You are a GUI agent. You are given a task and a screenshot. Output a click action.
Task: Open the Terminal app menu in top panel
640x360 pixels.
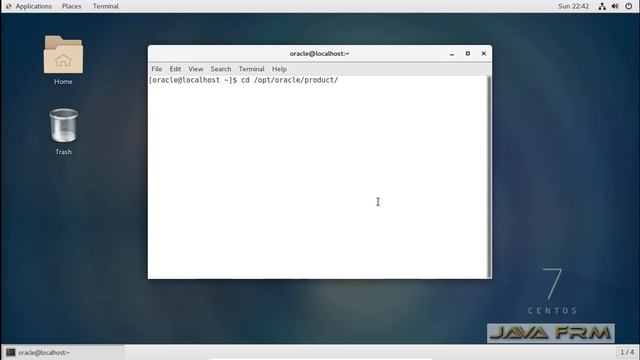105,6
